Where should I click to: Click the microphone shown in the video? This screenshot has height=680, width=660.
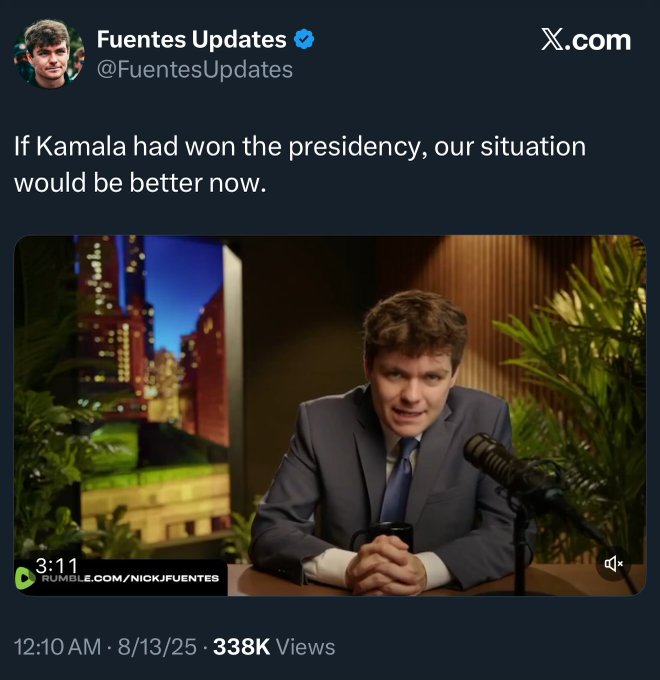pyautogui.click(x=497, y=458)
